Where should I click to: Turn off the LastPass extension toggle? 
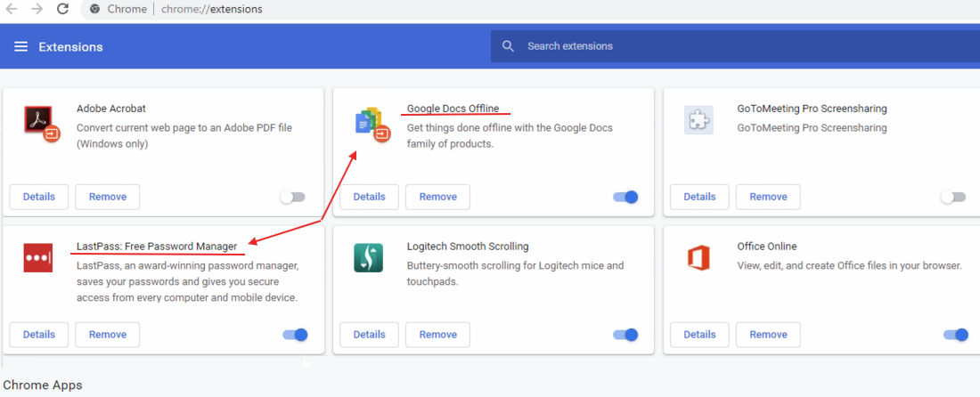(296, 335)
